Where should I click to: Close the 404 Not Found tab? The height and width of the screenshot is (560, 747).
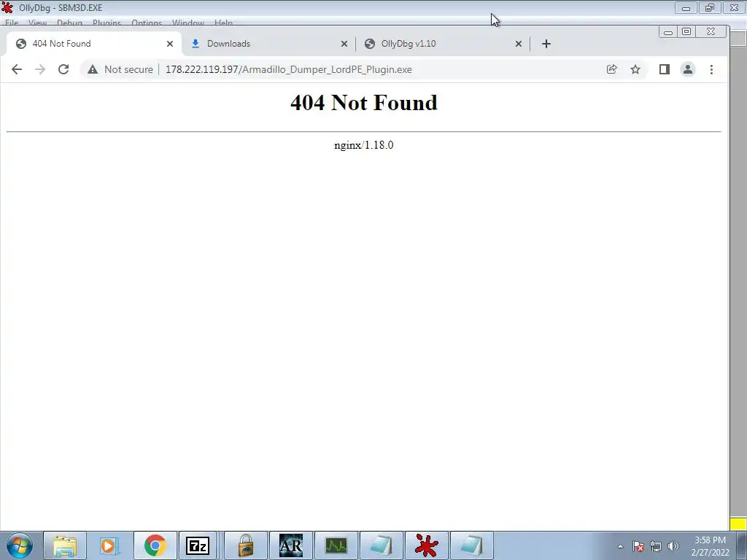pyautogui.click(x=170, y=44)
